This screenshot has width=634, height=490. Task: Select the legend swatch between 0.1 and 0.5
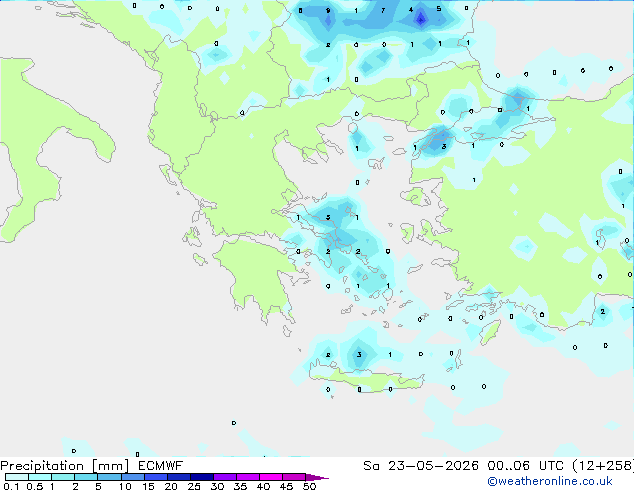pos(17,477)
